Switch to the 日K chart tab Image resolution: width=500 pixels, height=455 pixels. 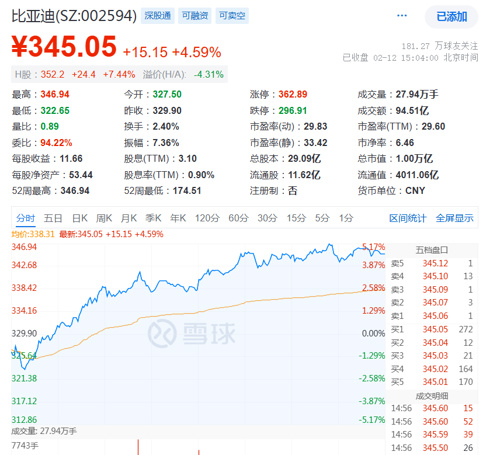80,218
